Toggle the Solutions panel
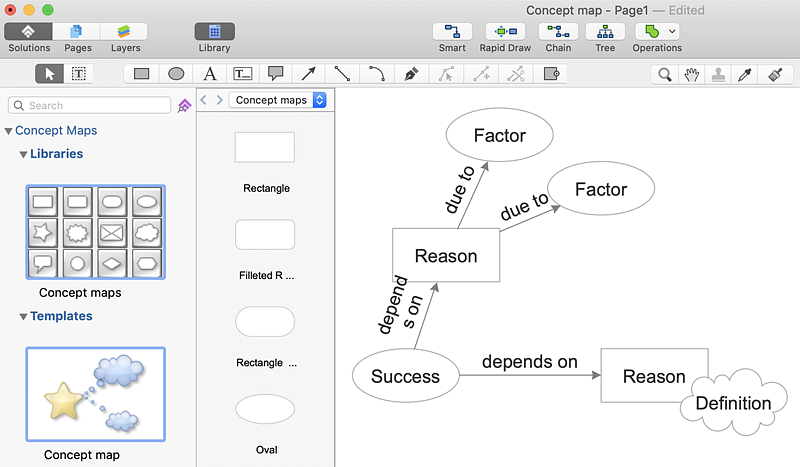The width and height of the screenshot is (800, 467). click(28, 32)
